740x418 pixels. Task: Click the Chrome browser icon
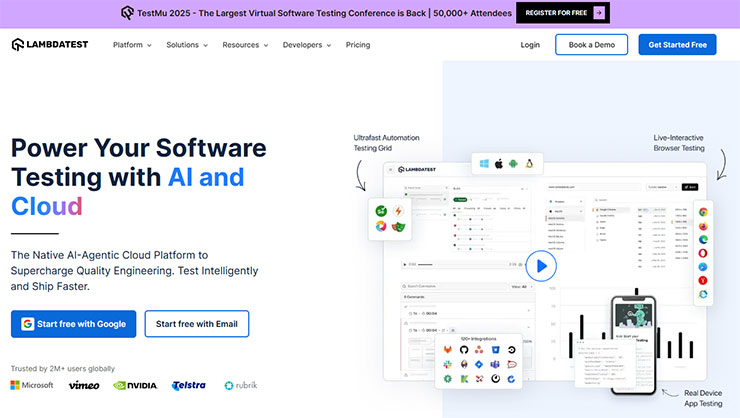[x=703, y=212]
